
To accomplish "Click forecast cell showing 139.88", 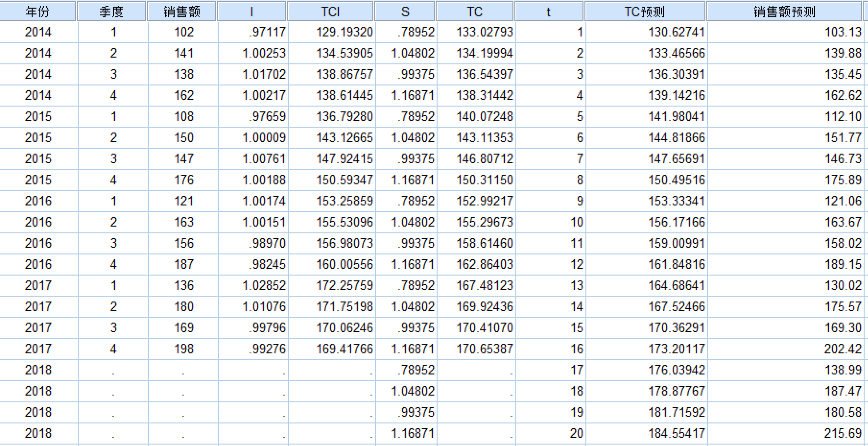I will [785, 53].
